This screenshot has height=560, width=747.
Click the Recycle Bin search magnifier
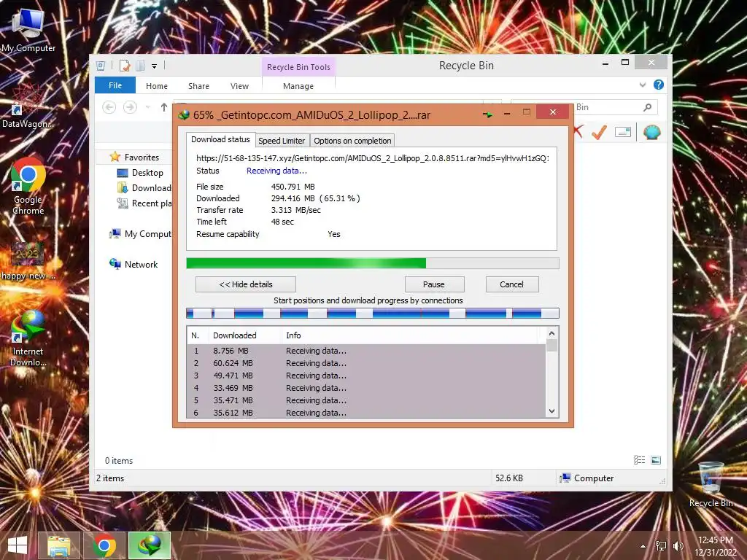pyautogui.click(x=647, y=107)
